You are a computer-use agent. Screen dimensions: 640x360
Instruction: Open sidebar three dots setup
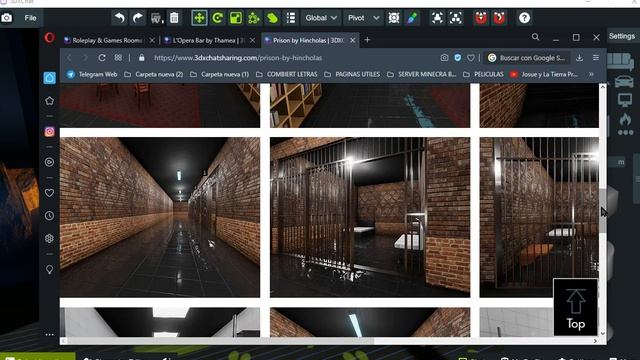49,335
